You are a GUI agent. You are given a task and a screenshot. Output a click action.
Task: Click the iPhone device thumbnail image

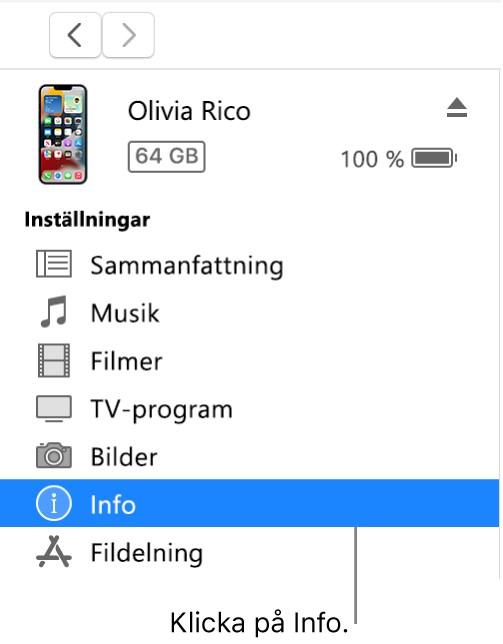pos(63,134)
